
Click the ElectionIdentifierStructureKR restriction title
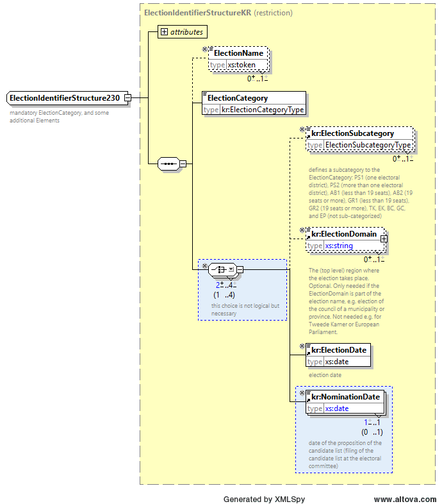tap(218, 13)
